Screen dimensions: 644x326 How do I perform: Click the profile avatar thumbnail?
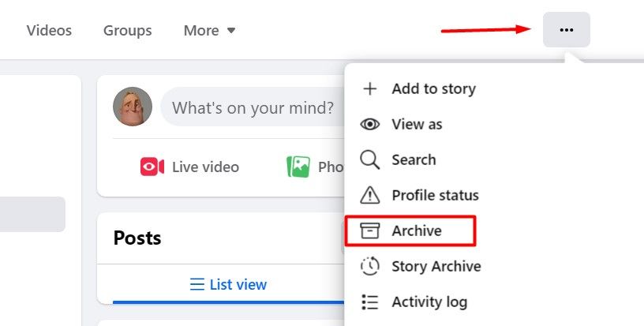[133, 107]
